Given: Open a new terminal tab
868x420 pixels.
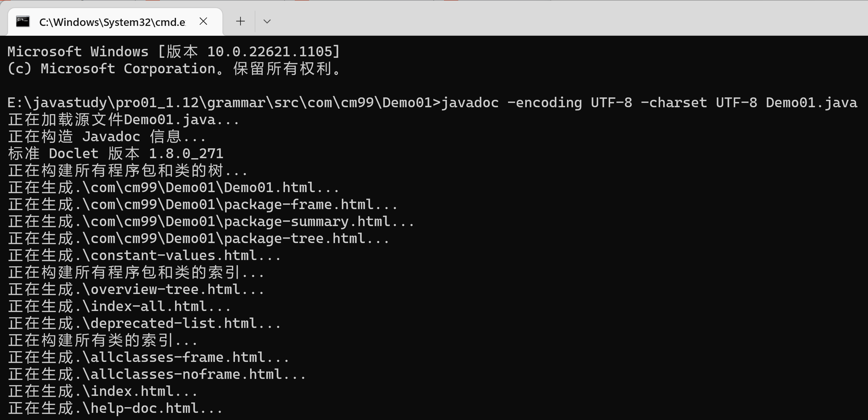Looking at the screenshot, I should pos(240,21).
